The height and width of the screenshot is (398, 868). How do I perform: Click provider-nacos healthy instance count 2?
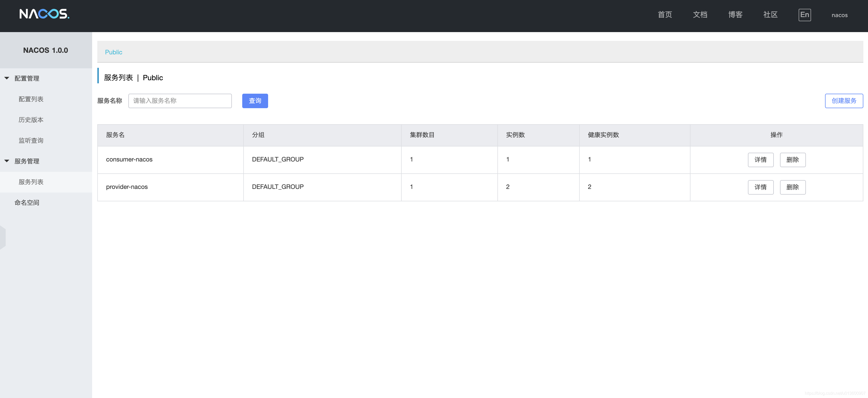pyautogui.click(x=589, y=187)
